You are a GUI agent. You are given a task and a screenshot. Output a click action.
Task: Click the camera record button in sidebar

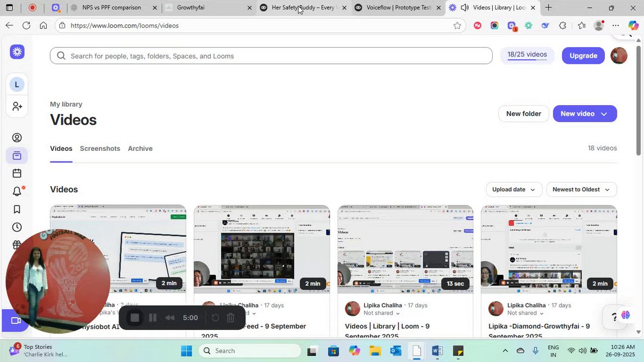[16, 321]
